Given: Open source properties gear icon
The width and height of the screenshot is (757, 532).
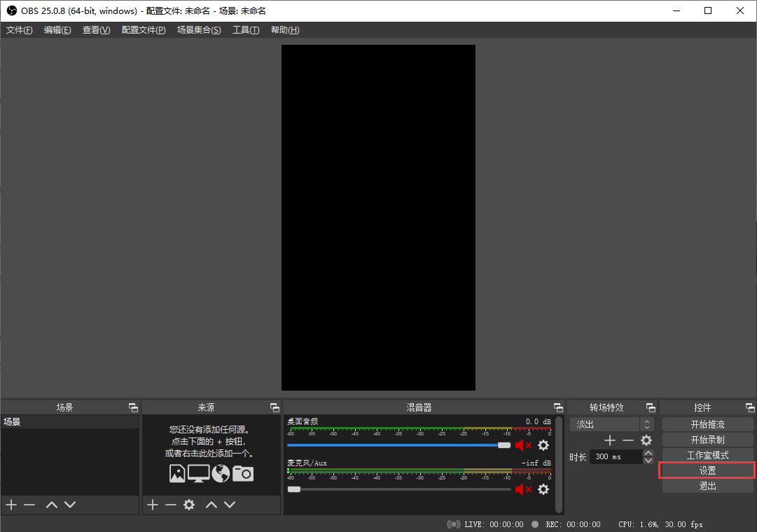Looking at the screenshot, I should click(188, 505).
